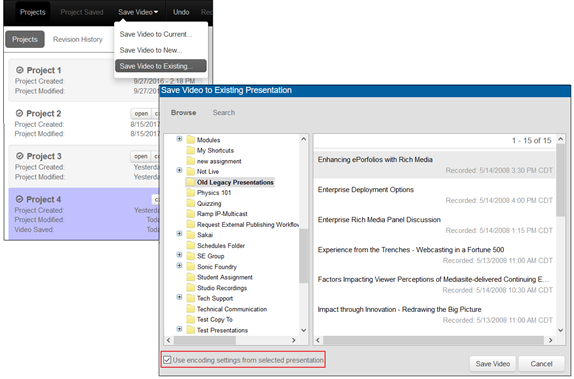574x379 pixels.
Task: Click the Modules folder icon
Action: (x=190, y=140)
